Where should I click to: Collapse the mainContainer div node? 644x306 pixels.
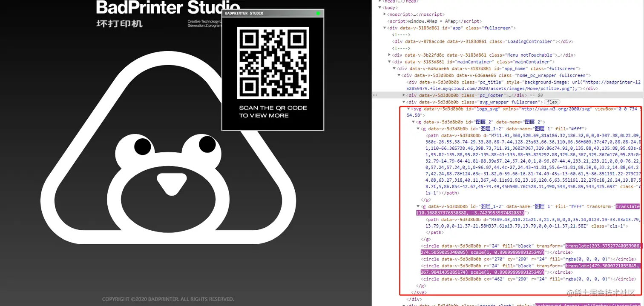point(390,62)
